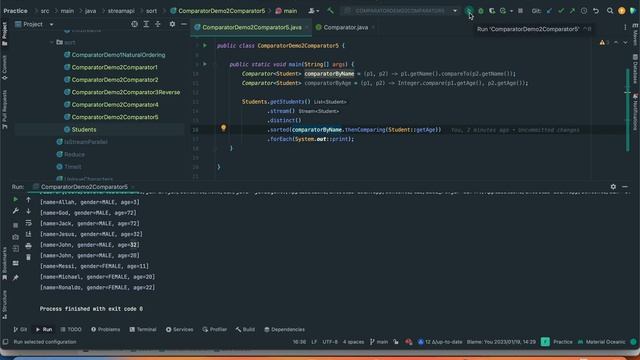Open the Problems tool window tab

click(105, 329)
